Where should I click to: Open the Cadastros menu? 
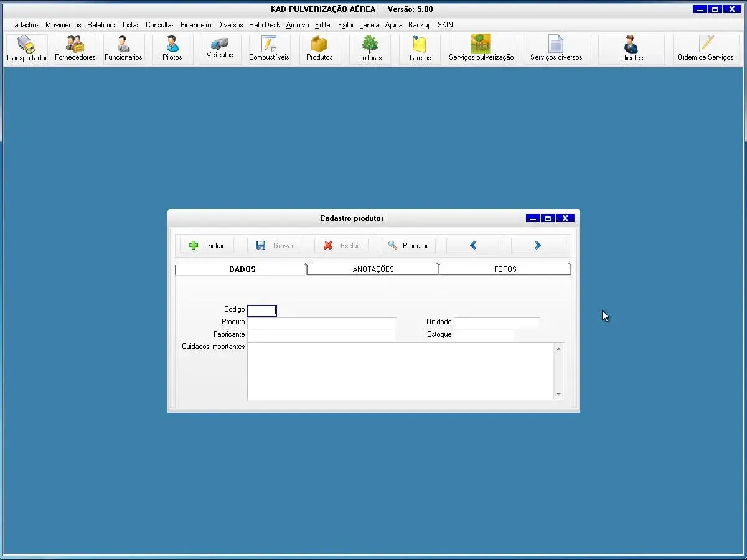[25, 25]
